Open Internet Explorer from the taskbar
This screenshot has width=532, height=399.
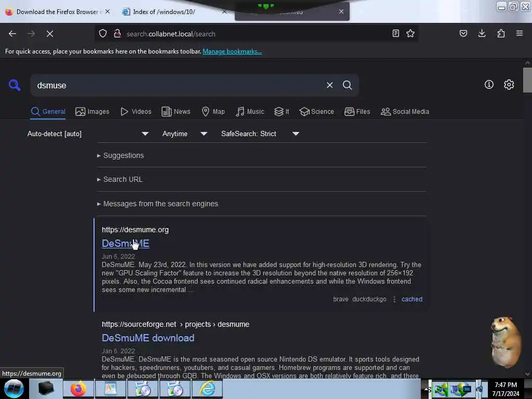207,389
